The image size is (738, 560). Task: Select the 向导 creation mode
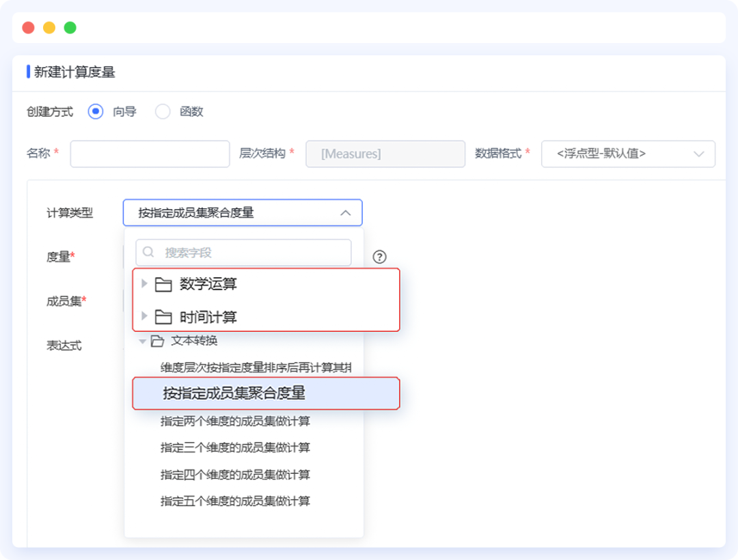[x=95, y=111]
